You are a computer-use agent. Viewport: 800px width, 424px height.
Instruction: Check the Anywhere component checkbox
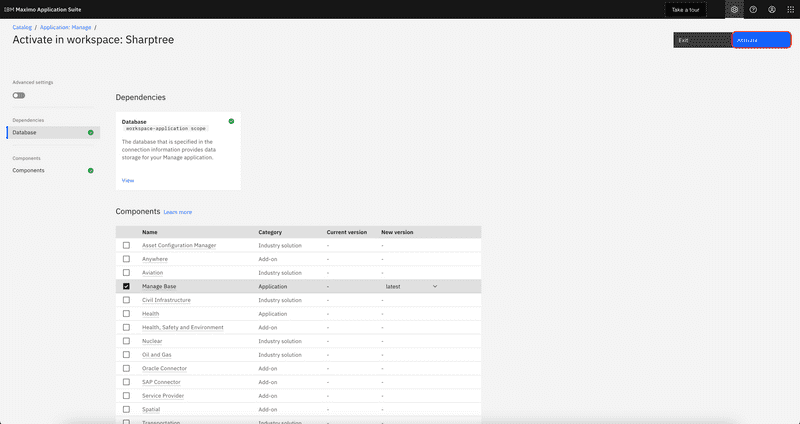(126, 259)
